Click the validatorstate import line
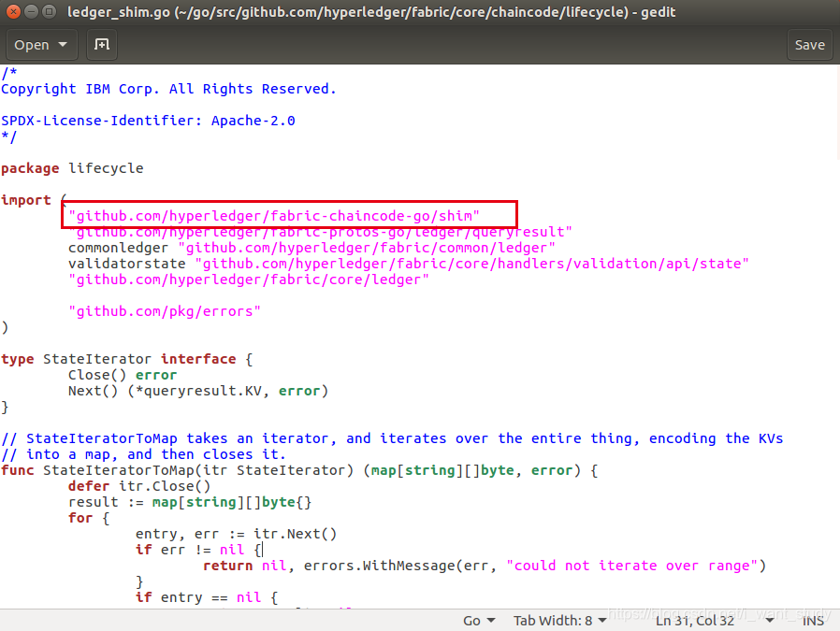The height and width of the screenshot is (631, 840). pyautogui.click(x=408, y=264)
